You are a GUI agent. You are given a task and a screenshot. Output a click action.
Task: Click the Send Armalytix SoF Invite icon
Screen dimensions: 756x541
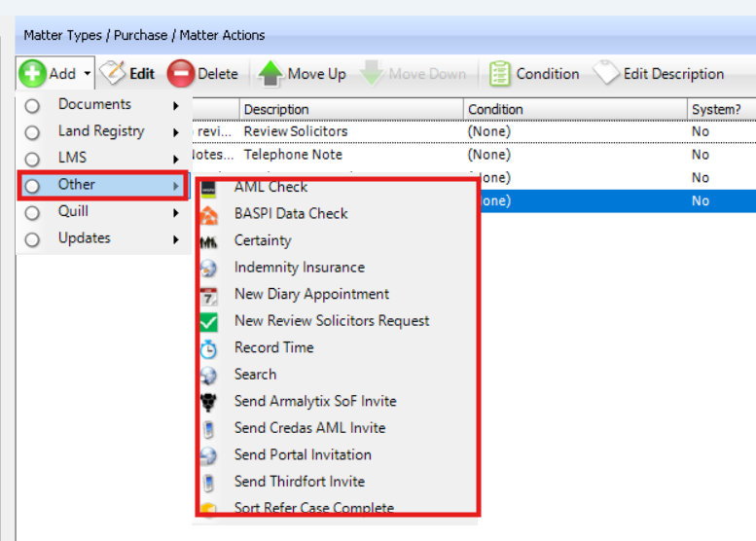click(x=208, y=402)
